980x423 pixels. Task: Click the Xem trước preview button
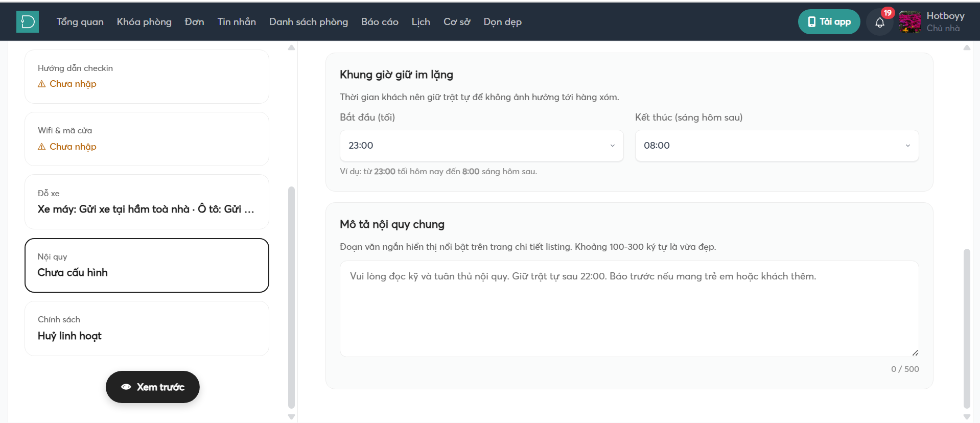click(153, 387)
